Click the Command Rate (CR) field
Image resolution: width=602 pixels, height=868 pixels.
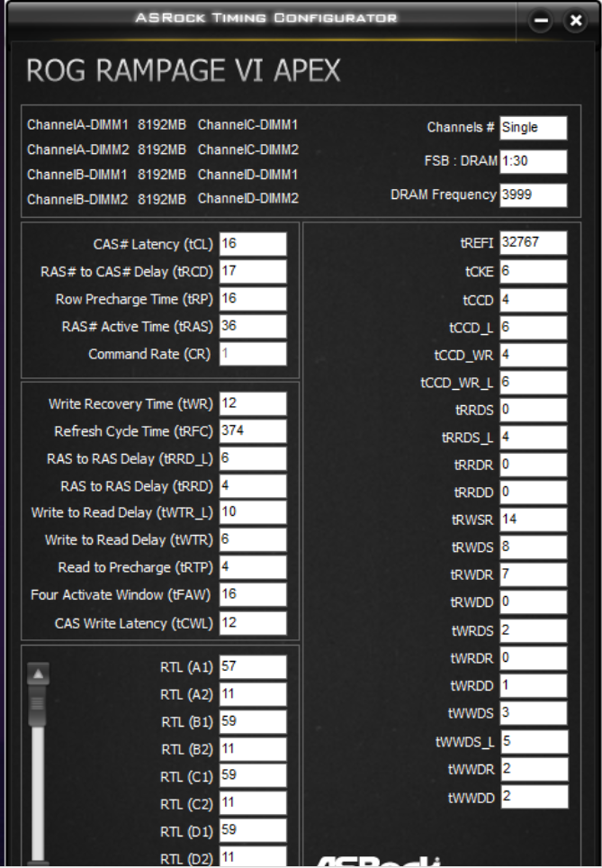point(253,354)
